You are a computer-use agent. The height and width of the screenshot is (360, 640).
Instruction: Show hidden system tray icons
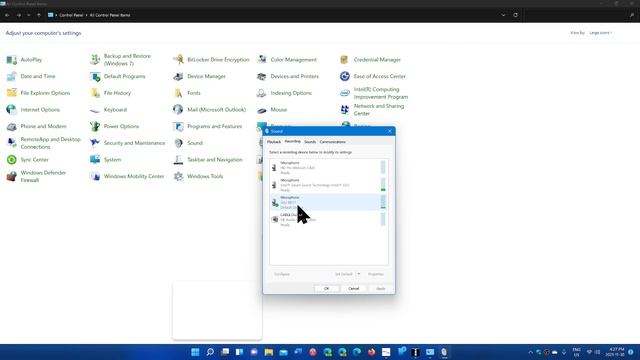[531, 352]
